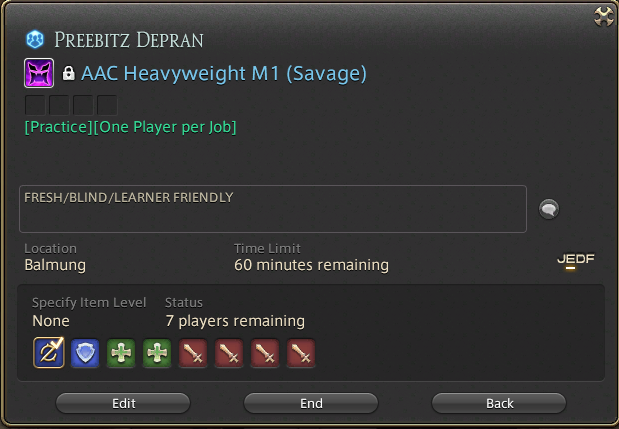619x429 pixels.
Task: End the party finder listing
Action: coord(311,403)
